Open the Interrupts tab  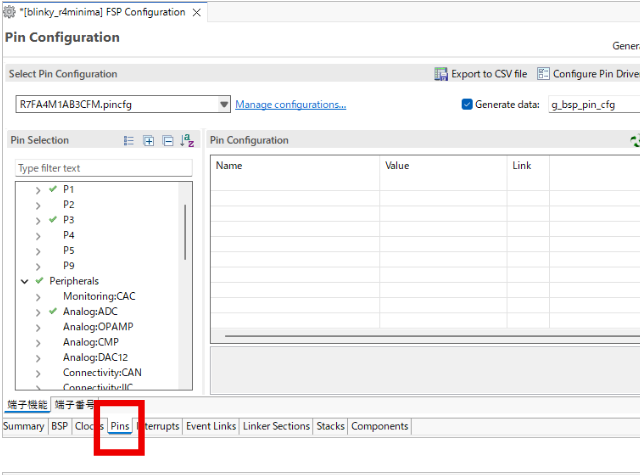(158, 426)
